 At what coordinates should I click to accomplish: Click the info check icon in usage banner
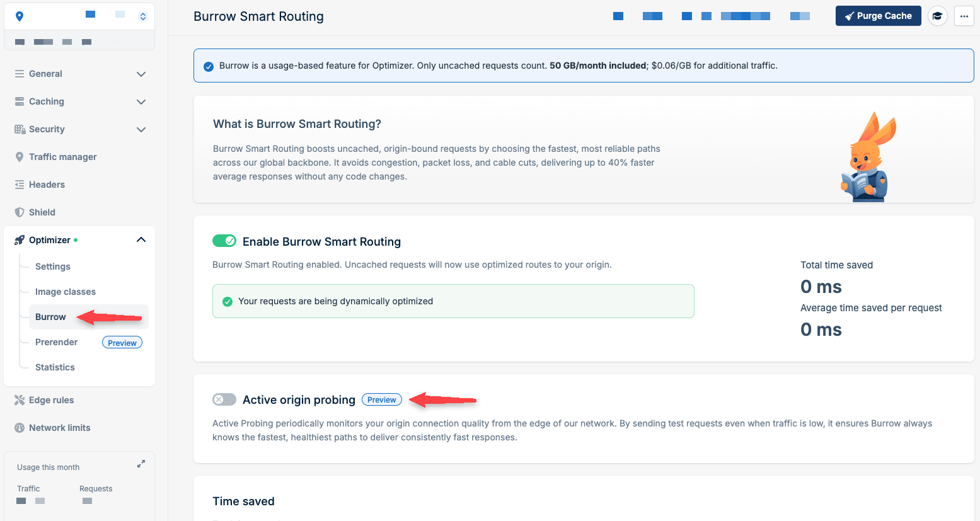(209, 66)
